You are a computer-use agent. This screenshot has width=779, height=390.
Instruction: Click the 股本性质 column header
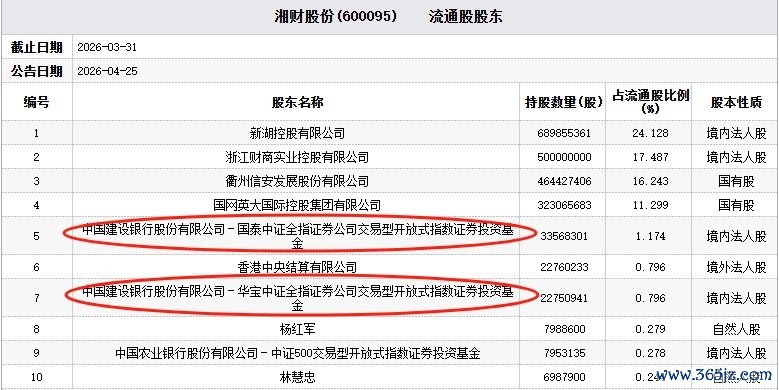(x=736, y=102)
